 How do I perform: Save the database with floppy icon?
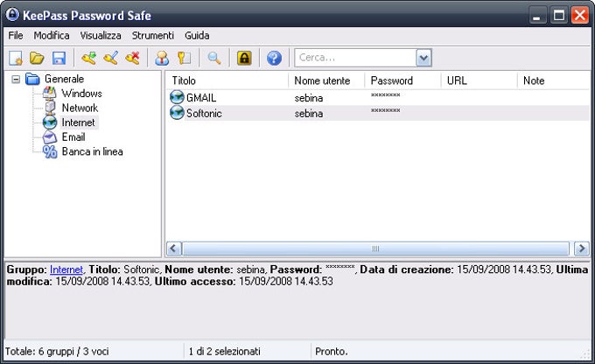click(59, 58)
